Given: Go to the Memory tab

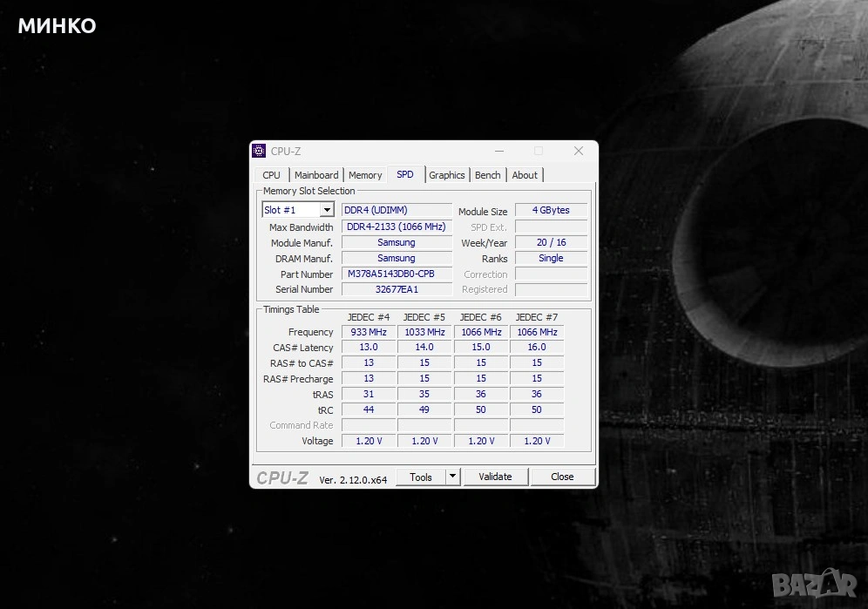Looking at the screenshot, I should [x=365, y=175].
